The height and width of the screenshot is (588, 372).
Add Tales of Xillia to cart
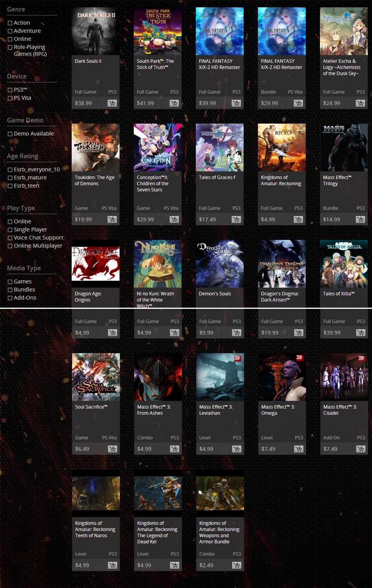pos(361,333)
